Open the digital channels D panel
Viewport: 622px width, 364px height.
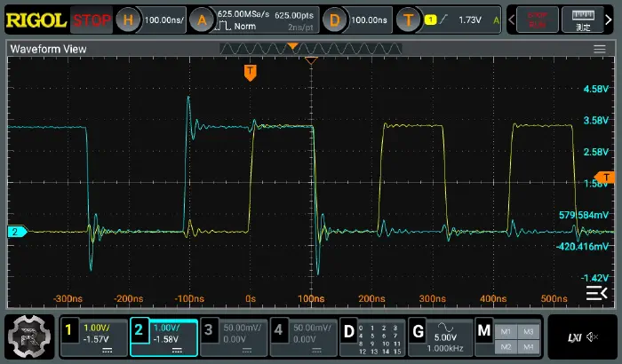point(372,336)
